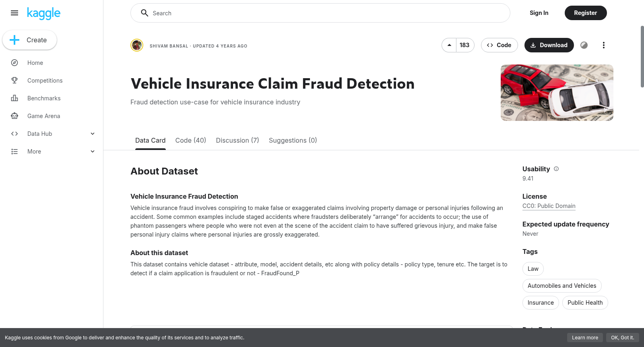Click the Download button
Screen dimensions: 644x347
point(549,45)
